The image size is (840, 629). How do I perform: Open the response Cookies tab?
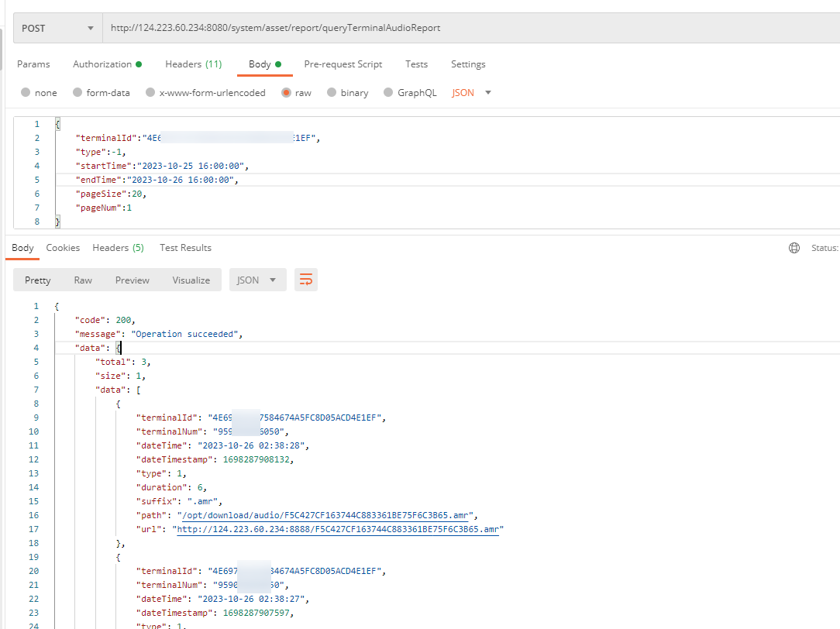(63, 248)
